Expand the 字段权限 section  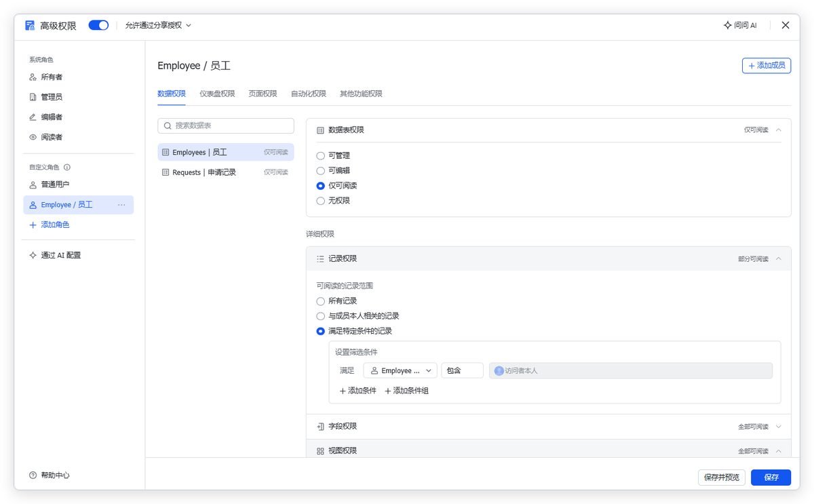(778, 427)
